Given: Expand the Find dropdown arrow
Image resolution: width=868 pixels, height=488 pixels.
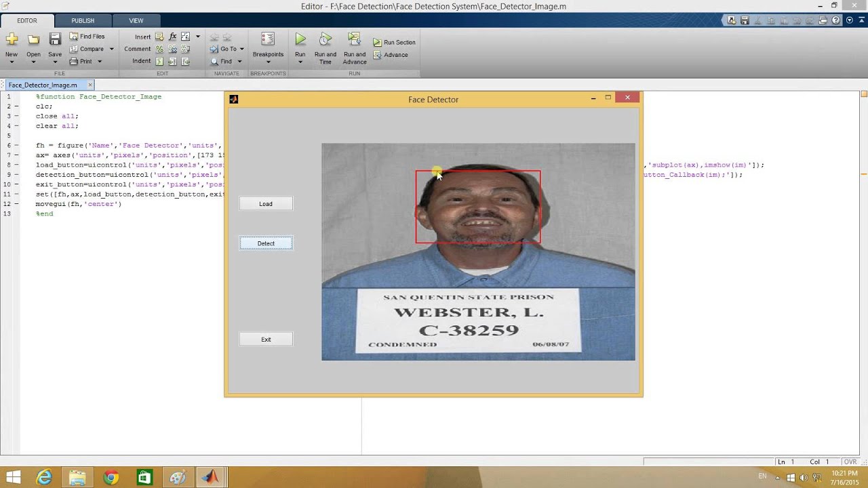Looking at the screenshot, I should click(x=239, y=61).
